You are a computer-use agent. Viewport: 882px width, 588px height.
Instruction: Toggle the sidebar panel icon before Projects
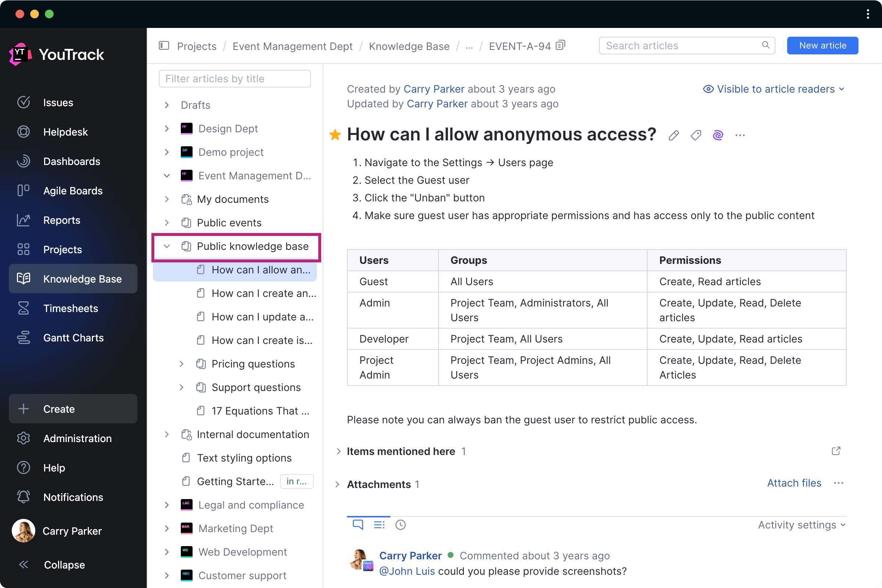click(164, 46)
